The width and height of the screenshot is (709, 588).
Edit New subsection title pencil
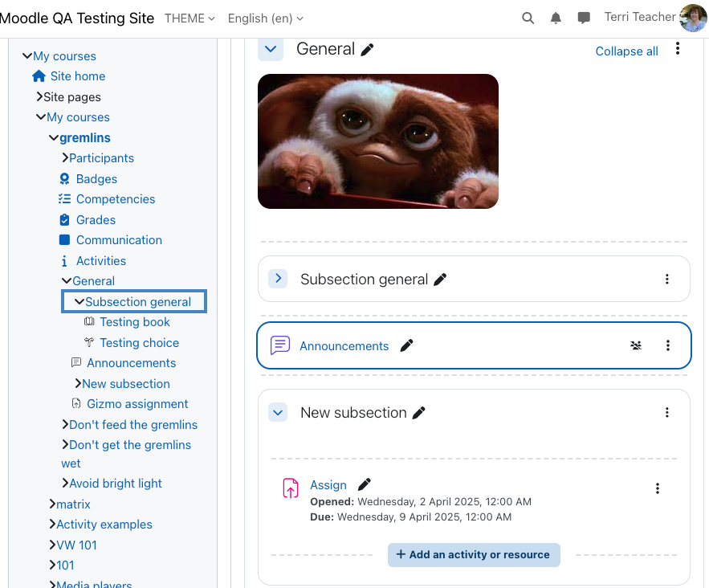click(418, 413)
